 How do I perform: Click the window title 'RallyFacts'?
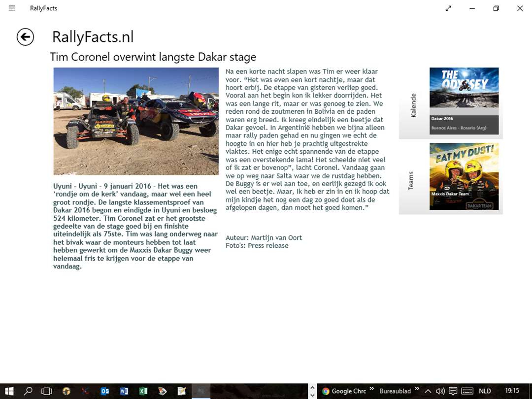43,8
